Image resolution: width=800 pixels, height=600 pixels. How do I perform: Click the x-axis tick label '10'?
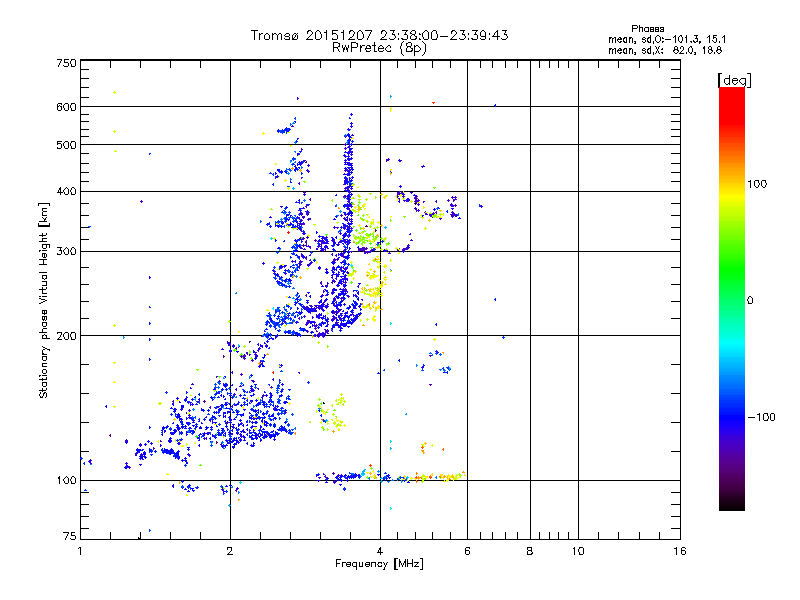coord(578,551)
